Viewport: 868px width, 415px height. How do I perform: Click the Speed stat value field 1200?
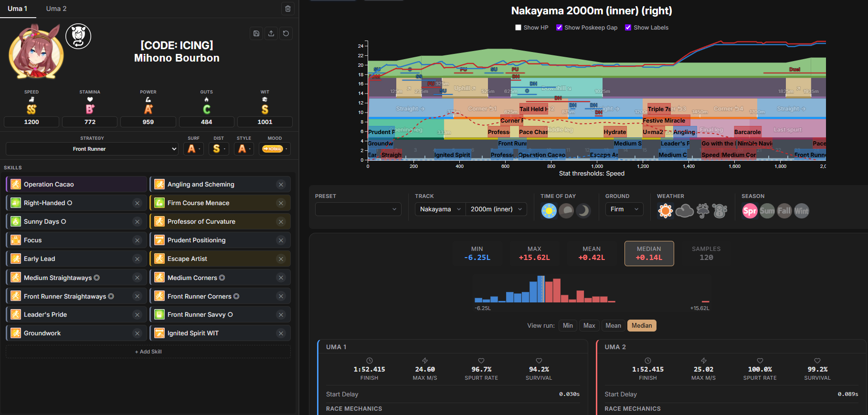pos(32,122)
